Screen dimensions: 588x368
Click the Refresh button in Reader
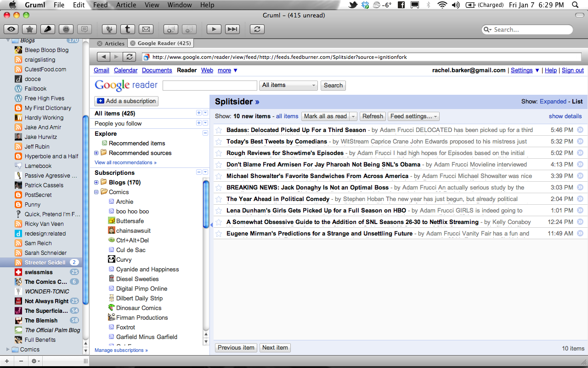(373, 116)
